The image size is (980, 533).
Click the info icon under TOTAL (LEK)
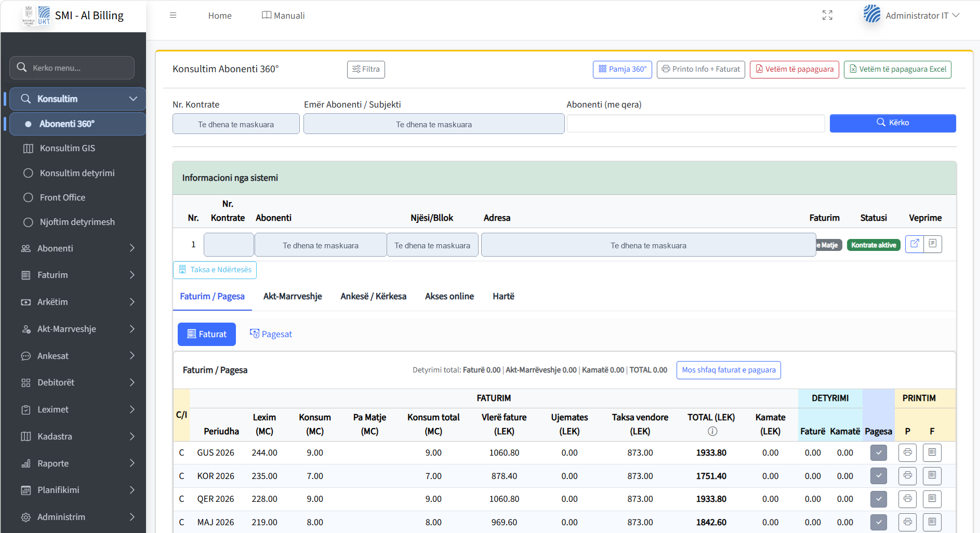click(x=712, y=431)
